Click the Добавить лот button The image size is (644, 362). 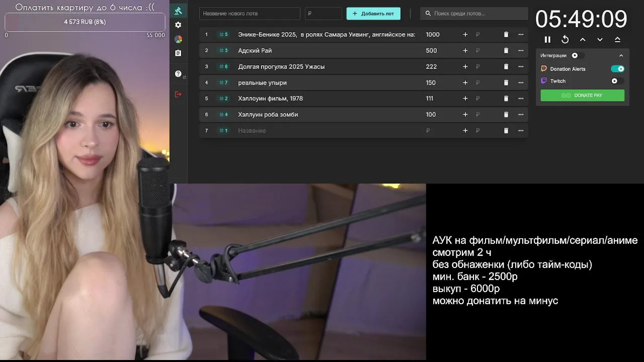[x=373, y=14]
